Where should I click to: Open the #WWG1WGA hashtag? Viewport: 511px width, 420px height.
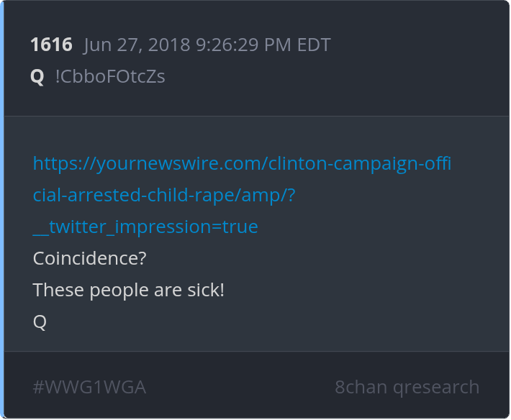pyautogui.click(x=89, y=387)
